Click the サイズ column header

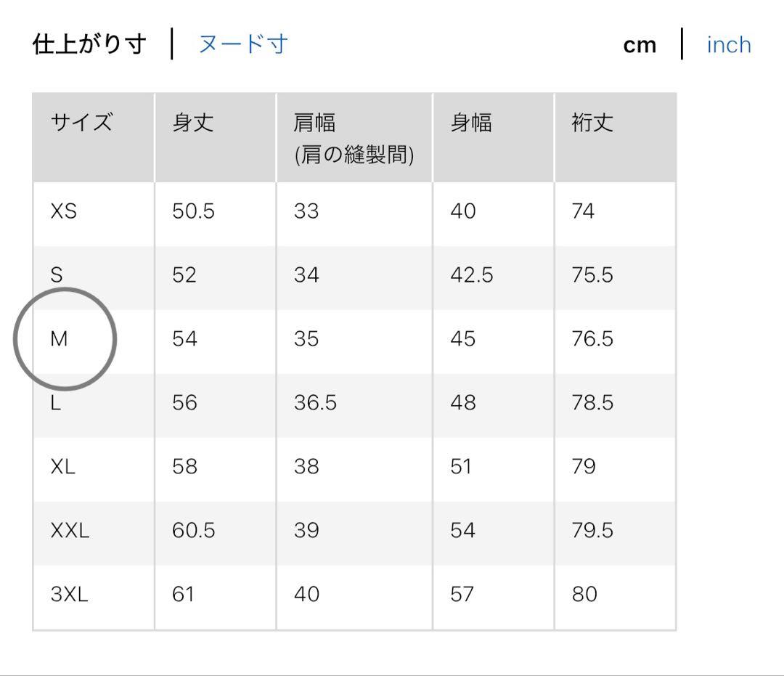click(x=81, y=123)
